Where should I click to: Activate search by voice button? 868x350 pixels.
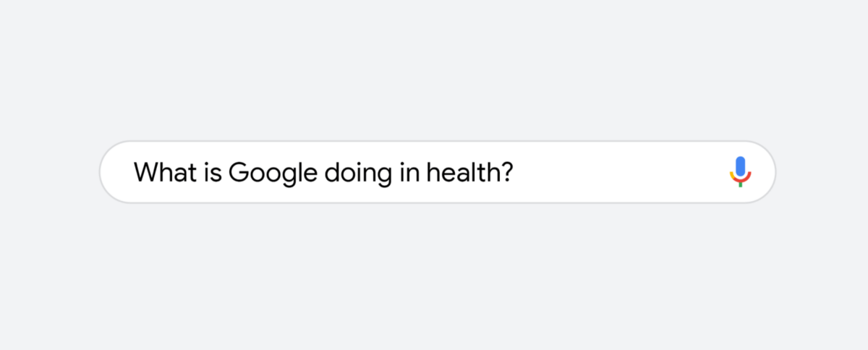pyautogui.click(x=740, y=172)
